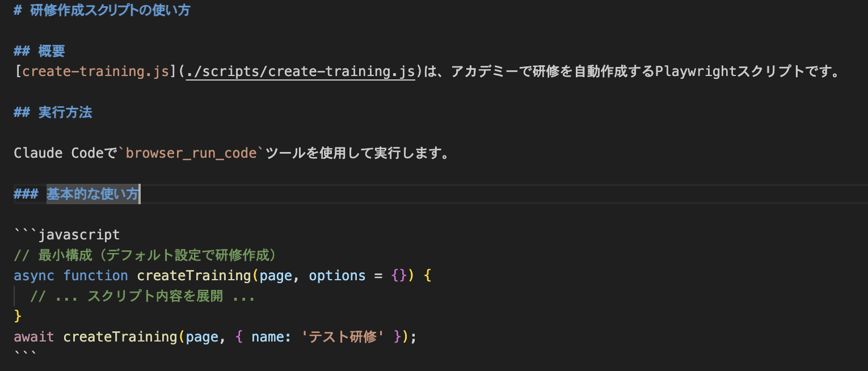Click the text アカデミーで研修を自動作成するPlaywrightスクリプトです
This screenshot has width=868, height=371.
tap(641, 71)
